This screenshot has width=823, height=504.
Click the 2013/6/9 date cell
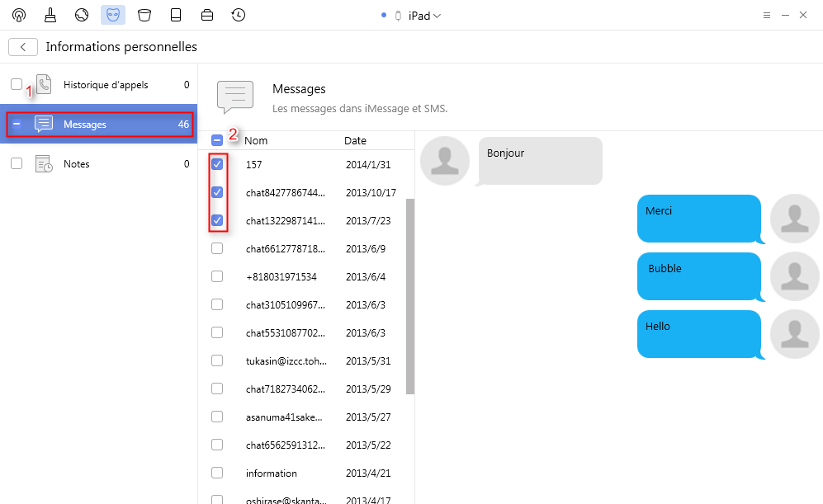tap(366, 249)
